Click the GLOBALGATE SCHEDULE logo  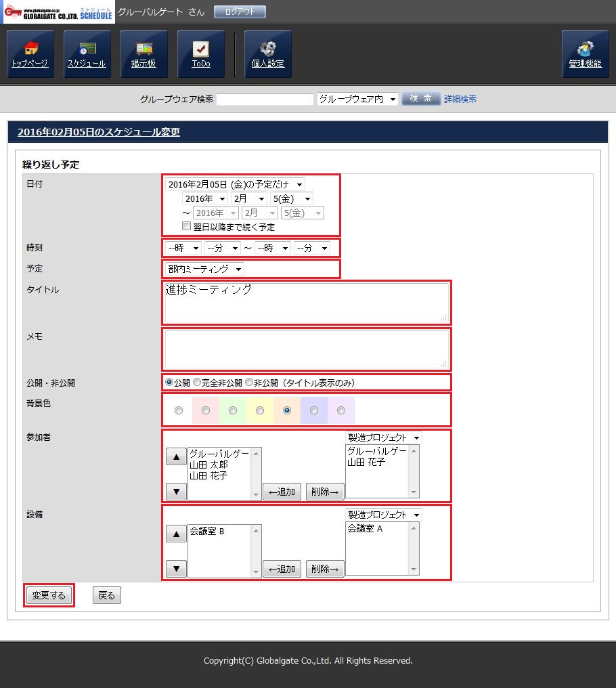tap(59, 12)
